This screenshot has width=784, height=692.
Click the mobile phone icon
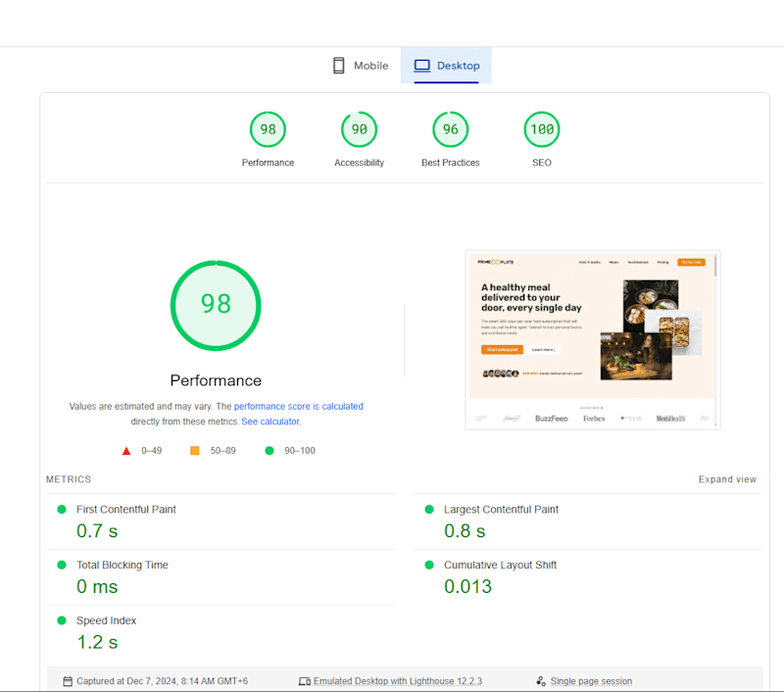[338, 66]
